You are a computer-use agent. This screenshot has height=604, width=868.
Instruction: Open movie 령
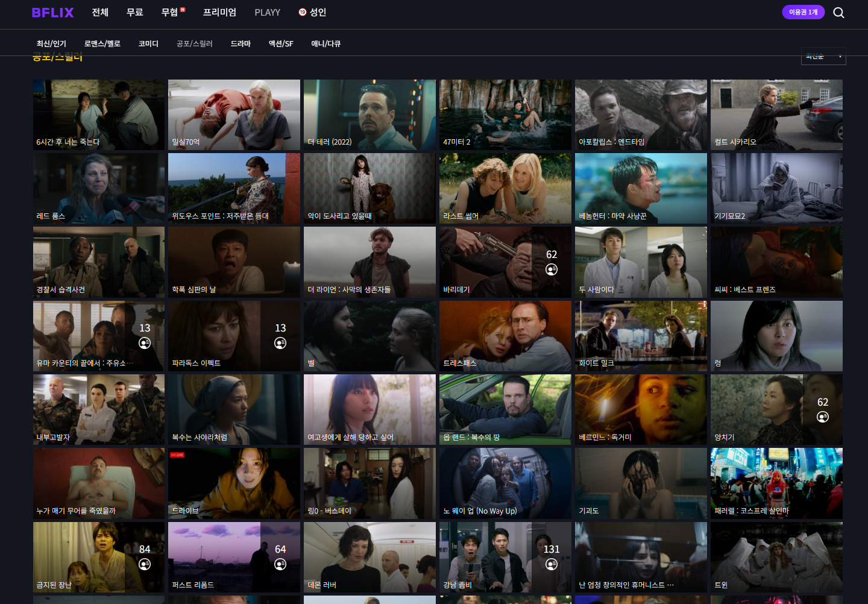point(776,336)
